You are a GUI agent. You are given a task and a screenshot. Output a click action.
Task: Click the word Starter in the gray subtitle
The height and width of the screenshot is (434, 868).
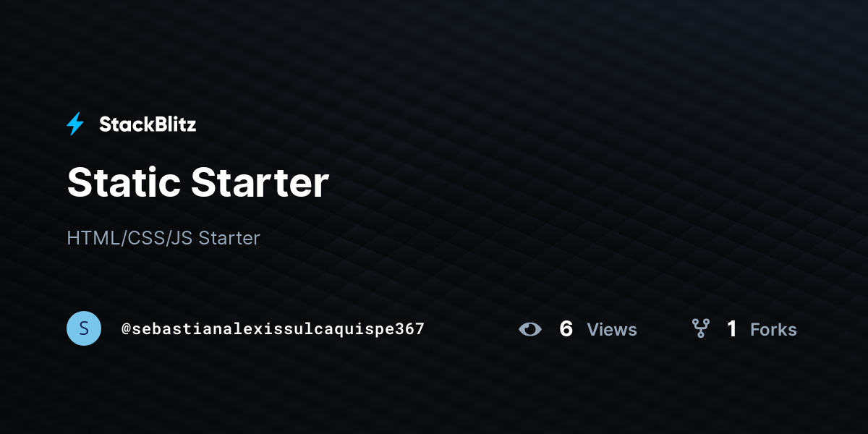tap(229, 238)
